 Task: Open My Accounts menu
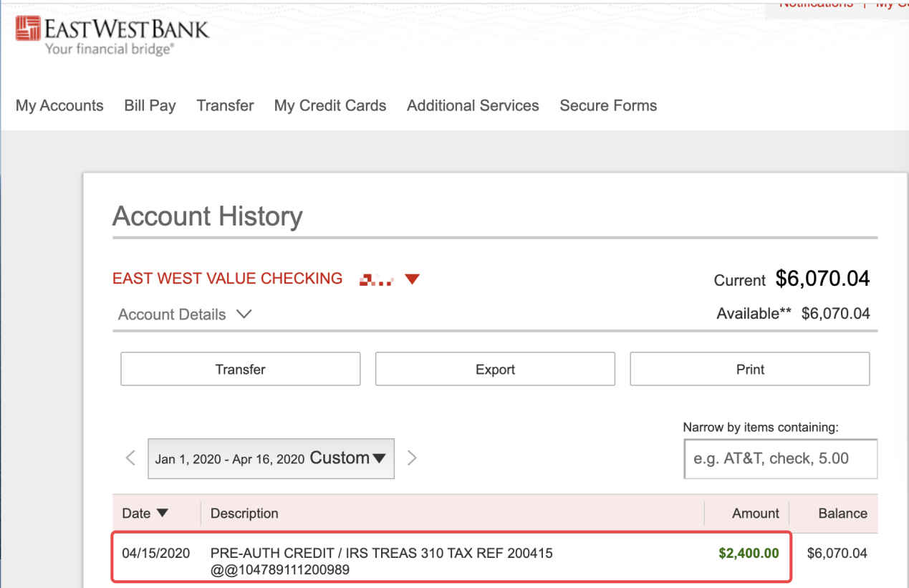click(59, 106)
